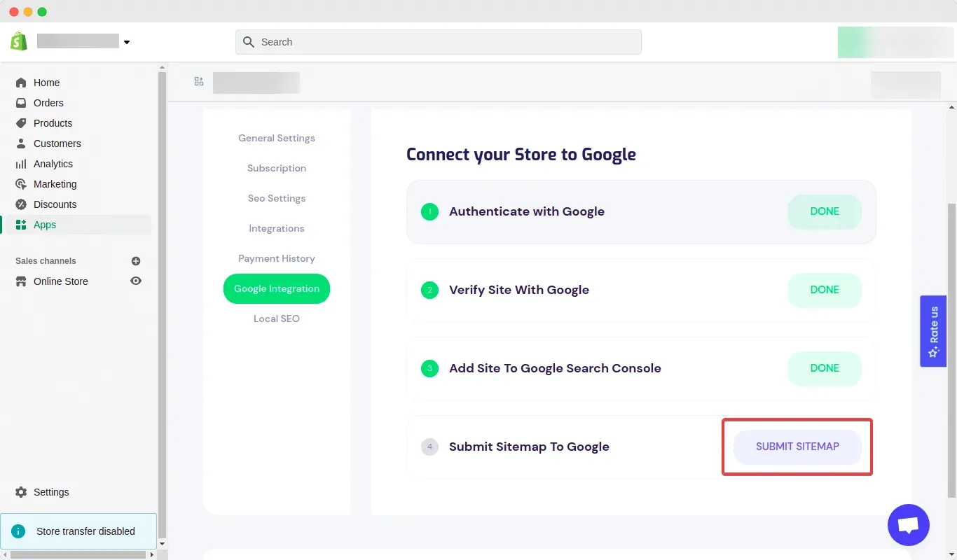Image resolution: width=957 pixels, height=560 pixels.
Task: Click the Settings gear icon
Action: 21,492
